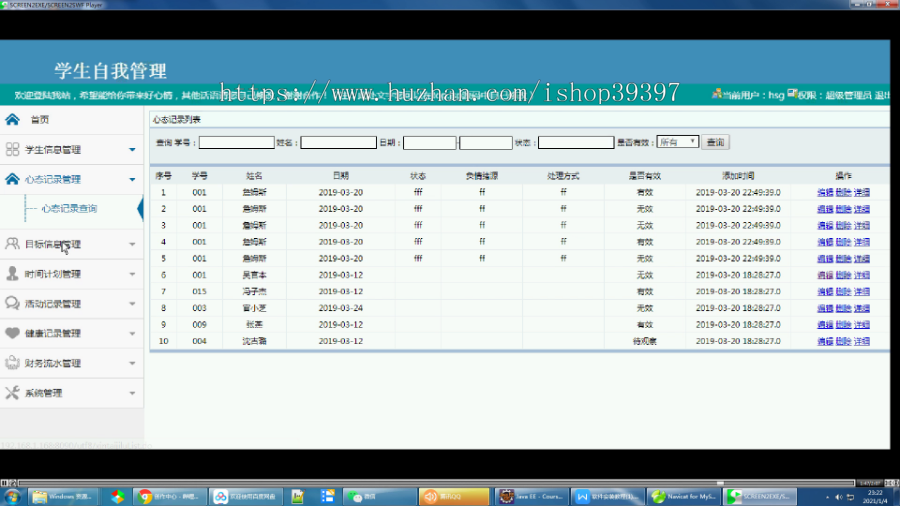The width and height of the screenshot is (900, 506).
Task: Click the basket icon for 财务流水管理
Action: point(12,363)
